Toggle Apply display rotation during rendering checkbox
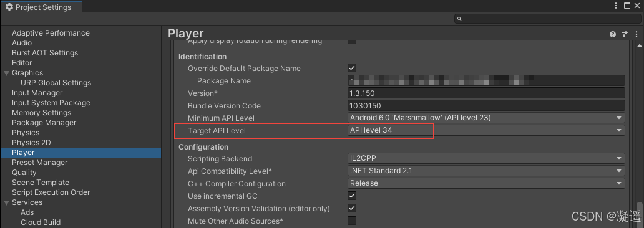This screenshot has width=644, height=228. click(x=352, y=41)
